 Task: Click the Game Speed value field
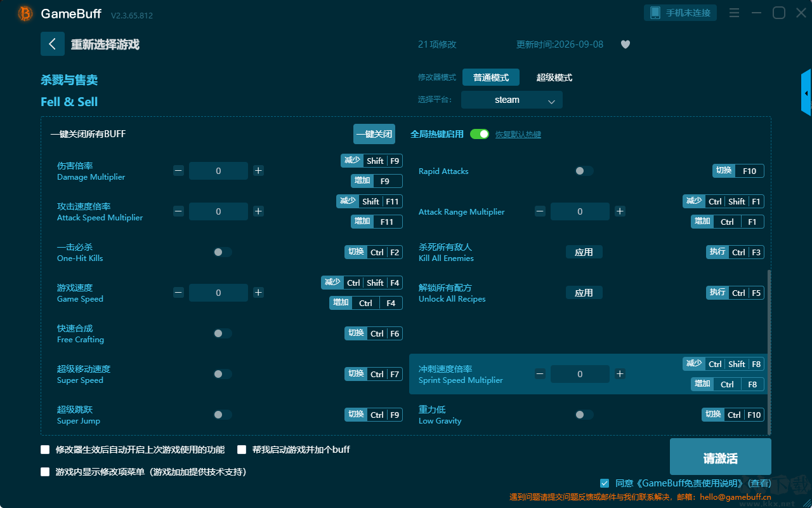(218, 293)
